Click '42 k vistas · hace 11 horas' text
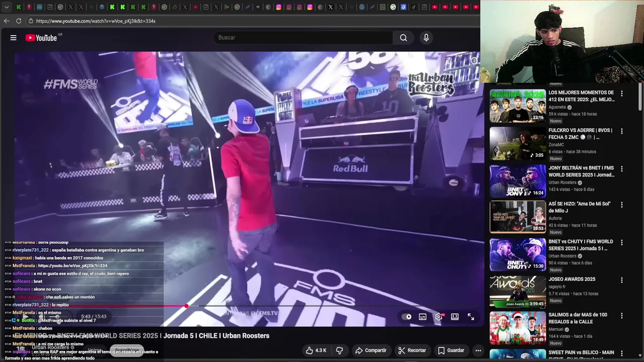 (573, 225)
